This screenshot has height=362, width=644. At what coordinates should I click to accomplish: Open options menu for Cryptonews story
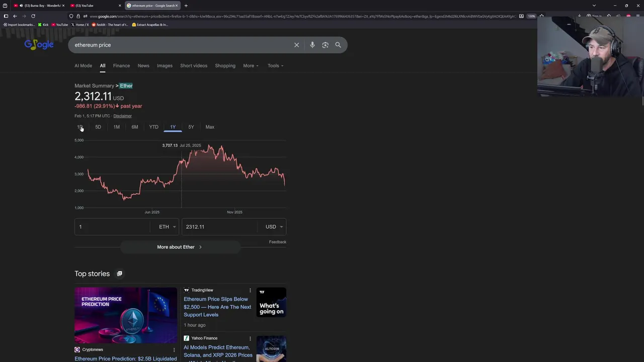[174, 349]
